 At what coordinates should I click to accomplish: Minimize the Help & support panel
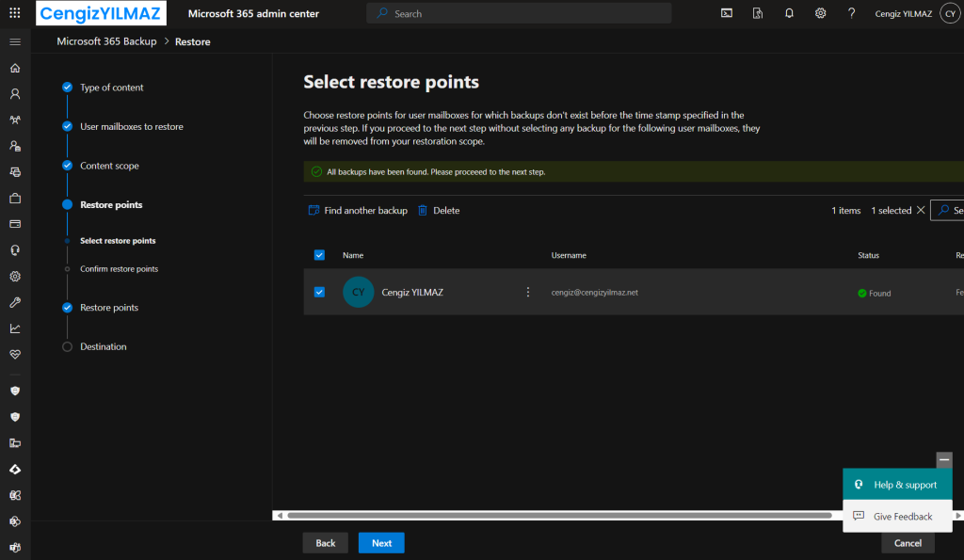coord(944,459)
